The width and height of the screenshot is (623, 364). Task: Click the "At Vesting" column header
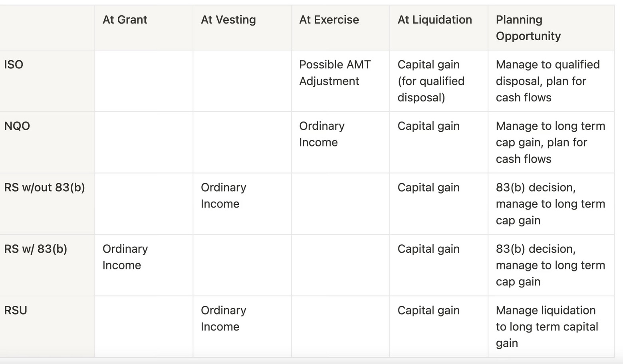(228, 20)
